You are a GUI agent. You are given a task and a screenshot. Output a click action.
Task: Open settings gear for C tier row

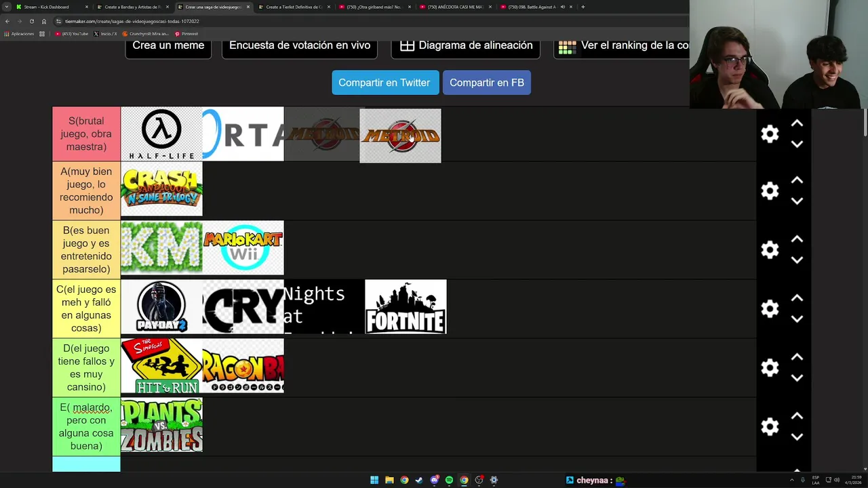click(770, 308)
